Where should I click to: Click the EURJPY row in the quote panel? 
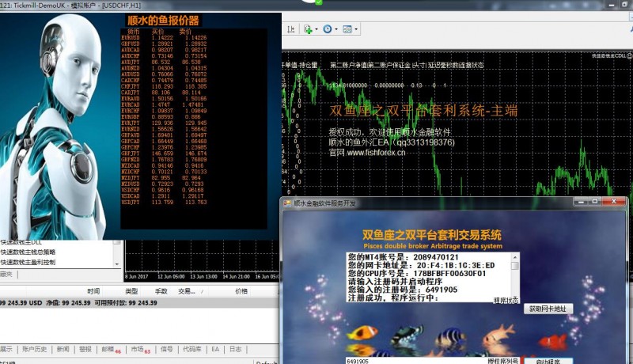(x=164, y=123)
